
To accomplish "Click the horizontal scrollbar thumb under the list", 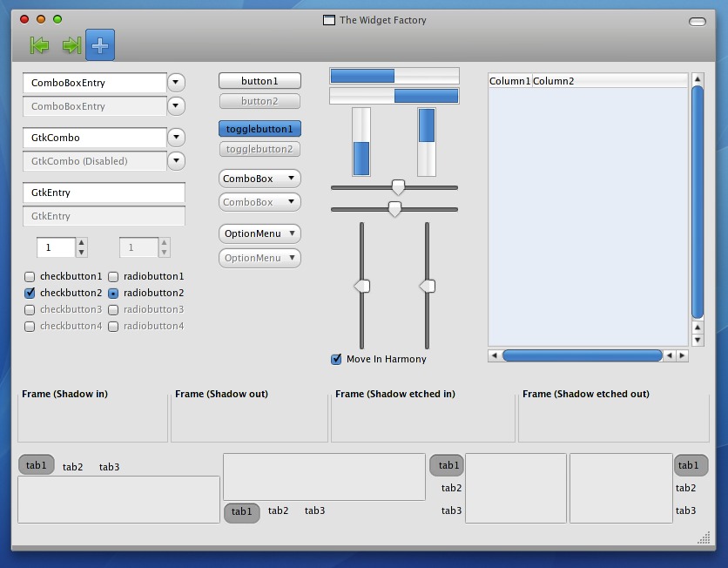I will (583, 355).
